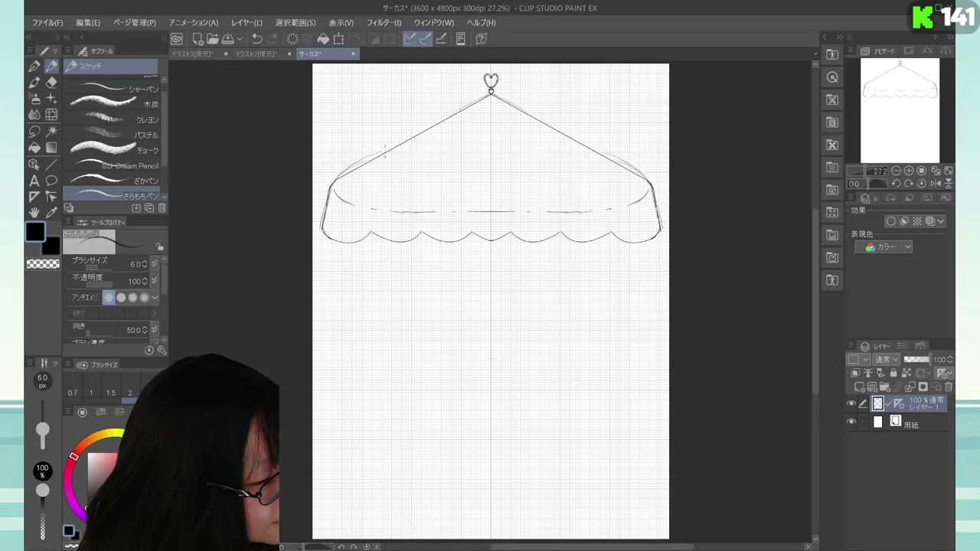Click the Open file folder icon
The image size is (980, 551).
[212, 39]
